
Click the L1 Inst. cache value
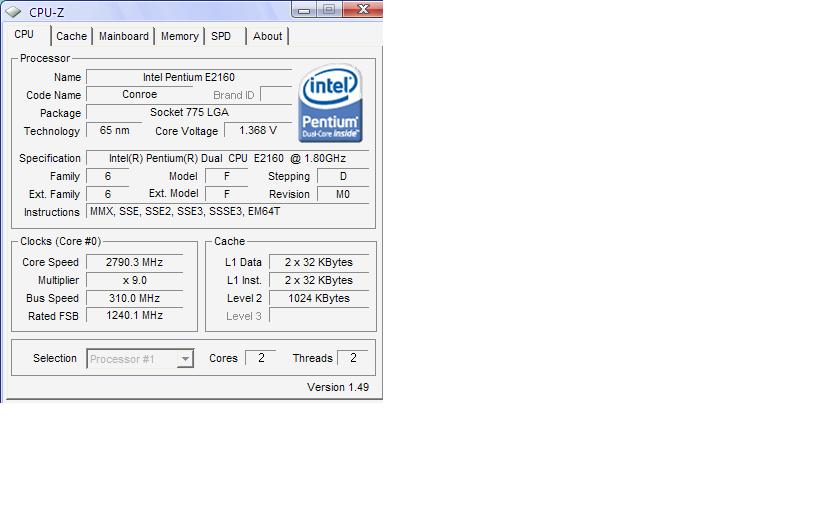tap(319, 280)
